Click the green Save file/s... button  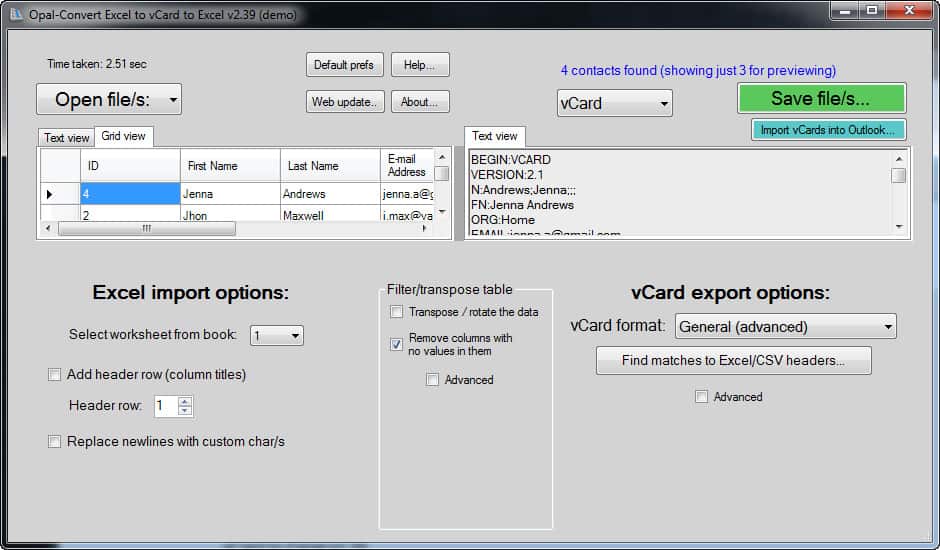click(821, 98)
